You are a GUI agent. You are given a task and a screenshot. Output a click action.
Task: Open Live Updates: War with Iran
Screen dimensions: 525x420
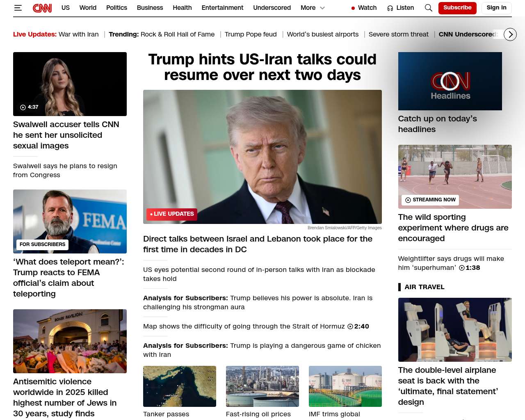[56, 34]
